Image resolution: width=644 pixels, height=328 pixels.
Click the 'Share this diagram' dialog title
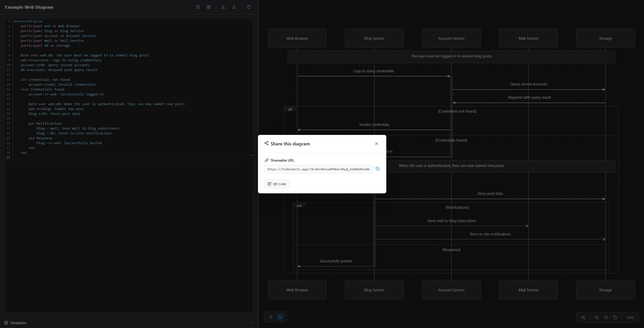[290, 144]
